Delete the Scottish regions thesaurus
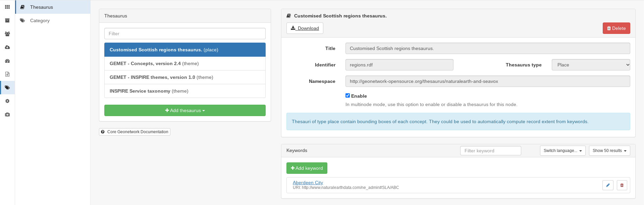Viewport: 644px width, 205px height. (616, 28)
